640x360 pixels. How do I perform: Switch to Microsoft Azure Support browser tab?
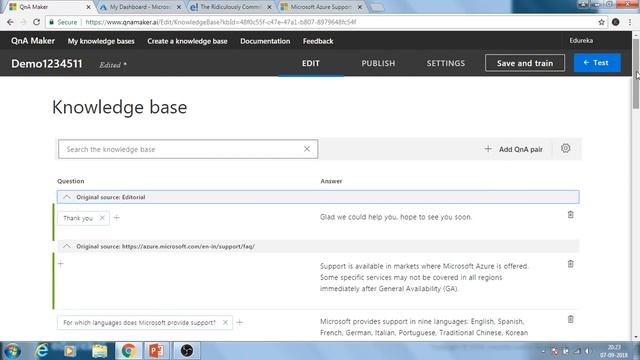pos(321,7)
